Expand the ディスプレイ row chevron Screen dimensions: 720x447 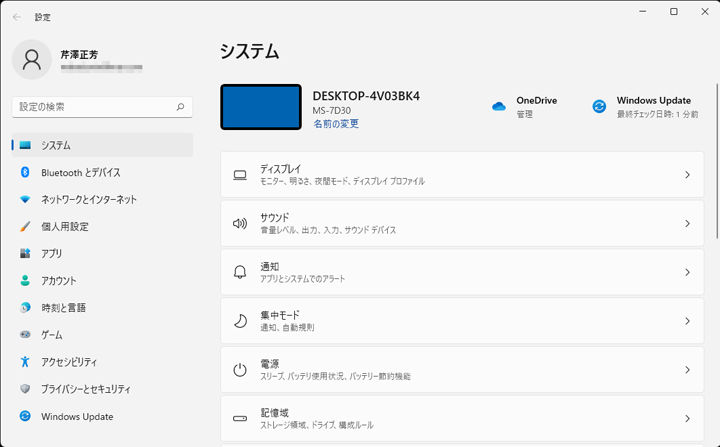(687, 175)
